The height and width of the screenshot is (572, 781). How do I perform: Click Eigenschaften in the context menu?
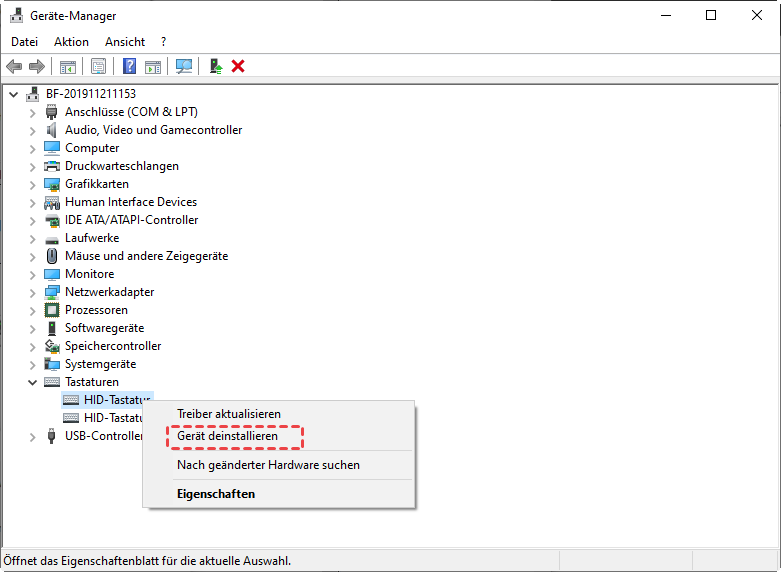coord(216,494)
